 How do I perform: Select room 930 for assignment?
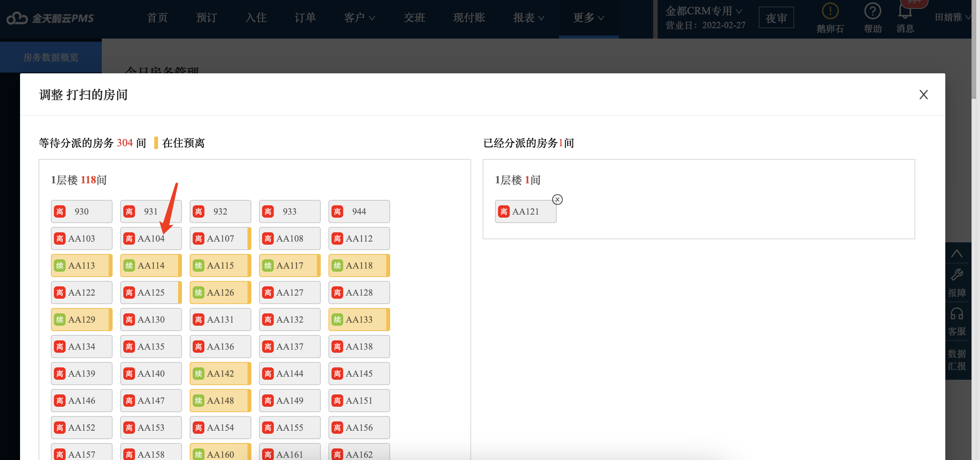pos(82,211)
